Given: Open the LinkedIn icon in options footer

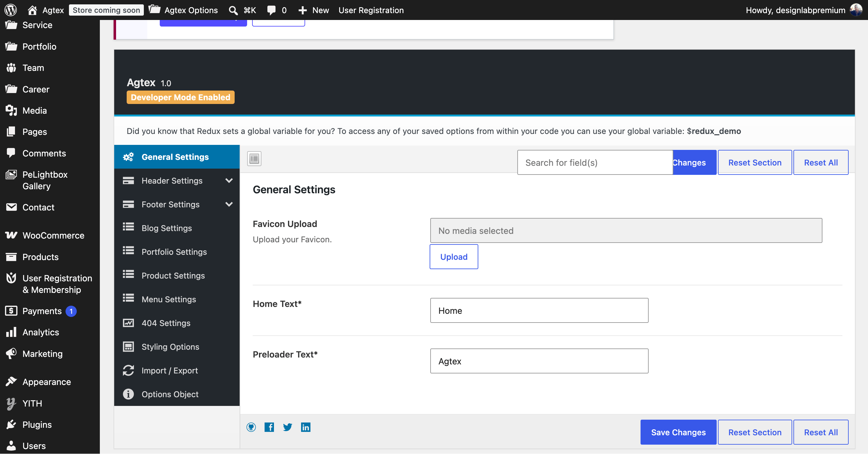Looking at the screenshot, I should click(306, 427).
